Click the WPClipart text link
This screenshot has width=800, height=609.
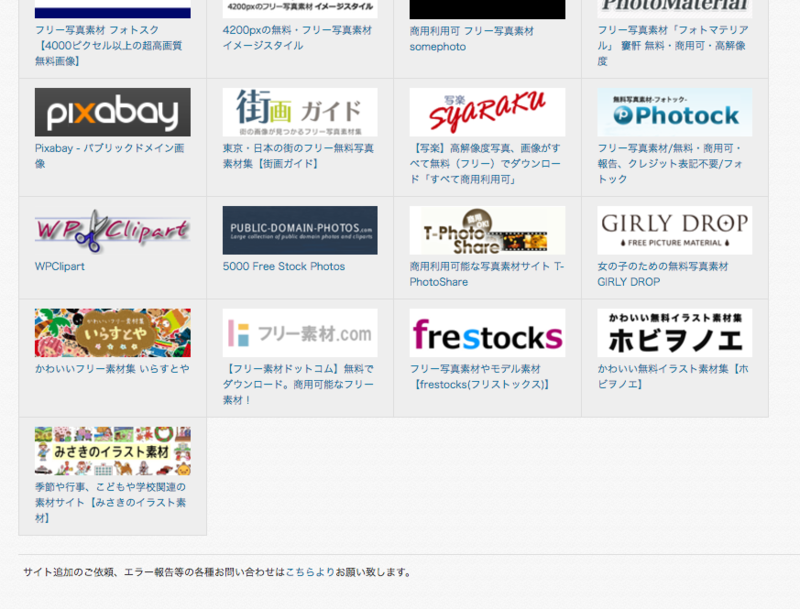pyautogui.click(x=60, y=266)
